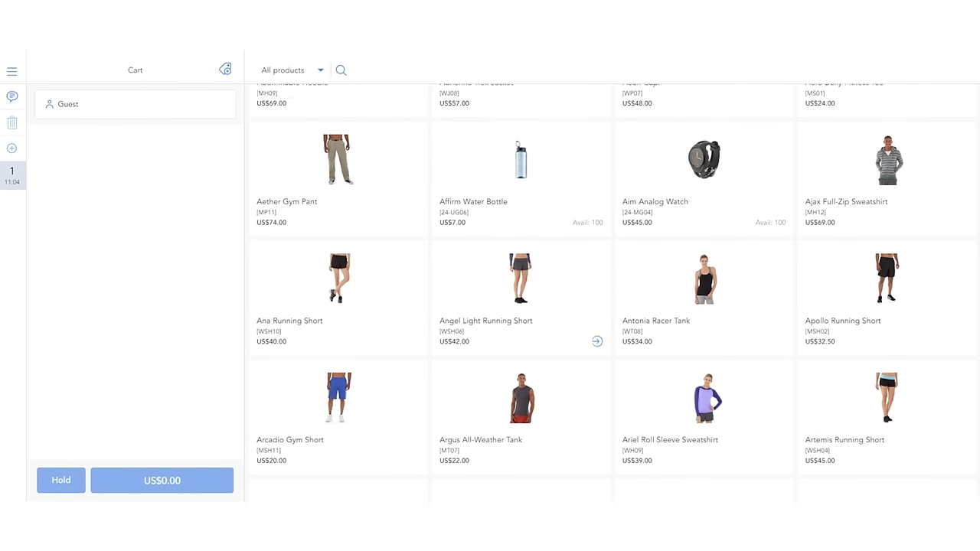Open the chat messages icon
The height and width of the screenshot is (551, 980).
[12, 96]
